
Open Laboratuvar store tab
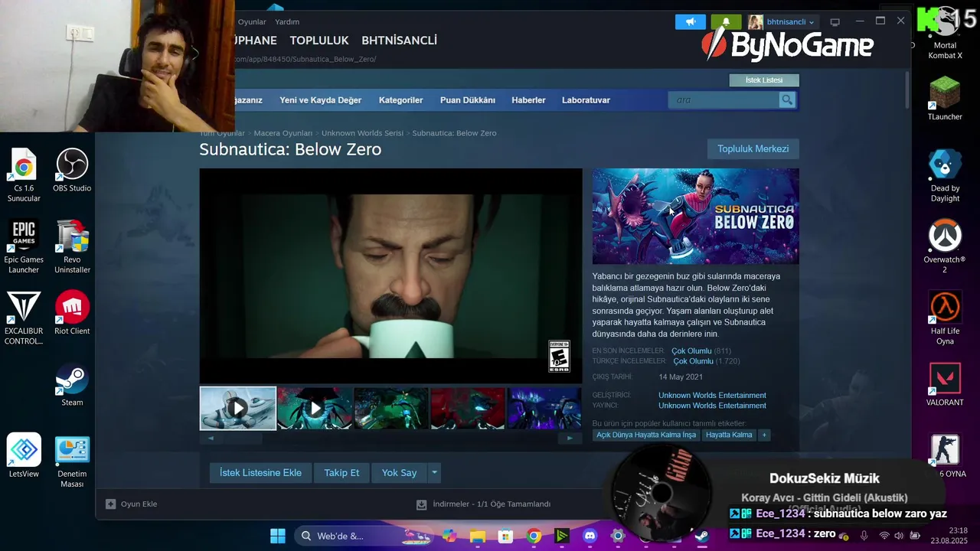pos(586,100)
